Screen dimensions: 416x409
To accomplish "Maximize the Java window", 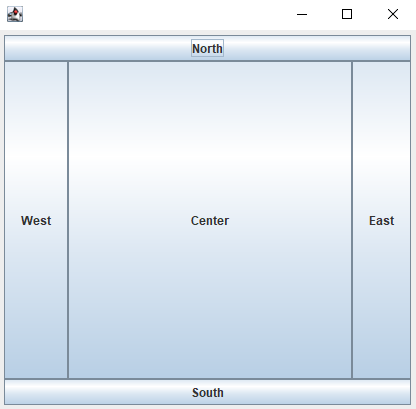I will 347,14.
